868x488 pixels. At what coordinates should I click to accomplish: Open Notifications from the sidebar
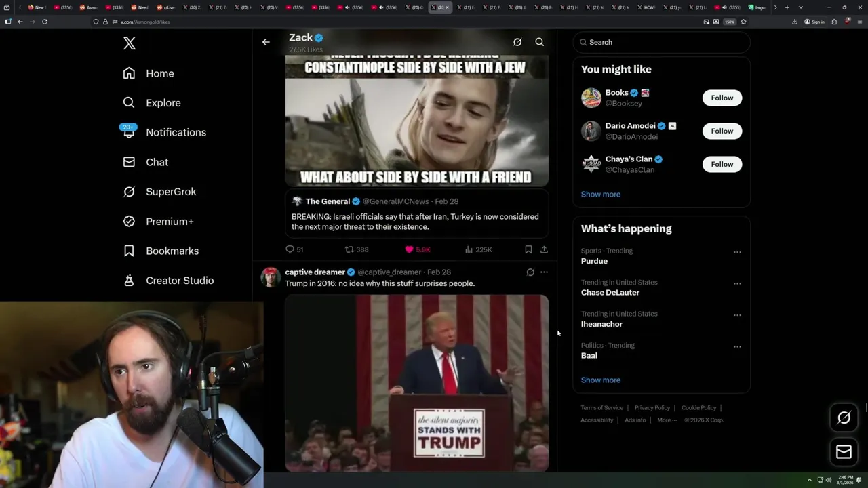tap(164, 132)
